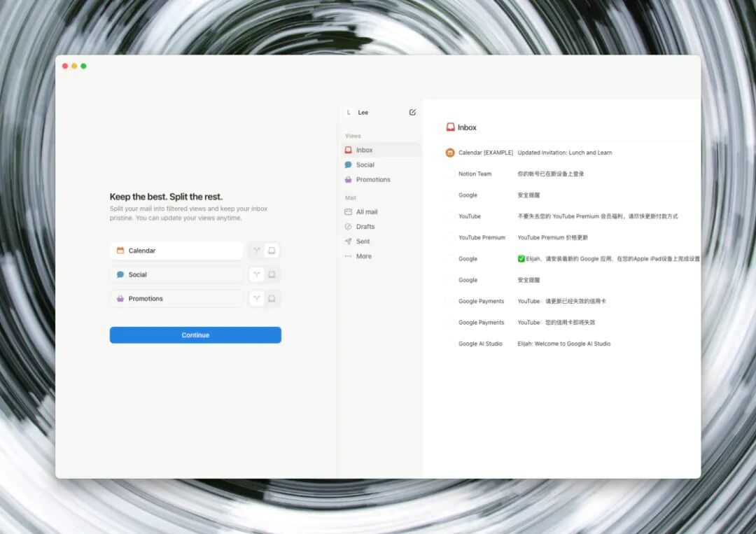Select the keep-in-inbox option for Social
756x534 pixels.
point(272,275)
